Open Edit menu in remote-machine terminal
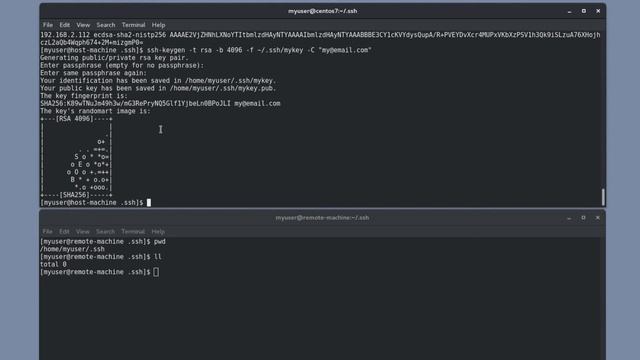The height and width of the screenshot is (360, 640). click(64, 231)
